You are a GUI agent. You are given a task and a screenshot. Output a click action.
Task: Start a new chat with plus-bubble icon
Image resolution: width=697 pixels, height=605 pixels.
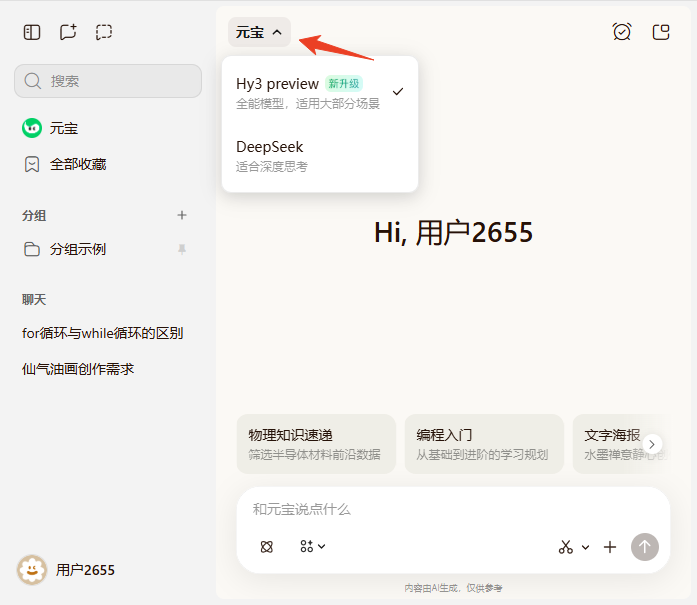click(68, 32)
